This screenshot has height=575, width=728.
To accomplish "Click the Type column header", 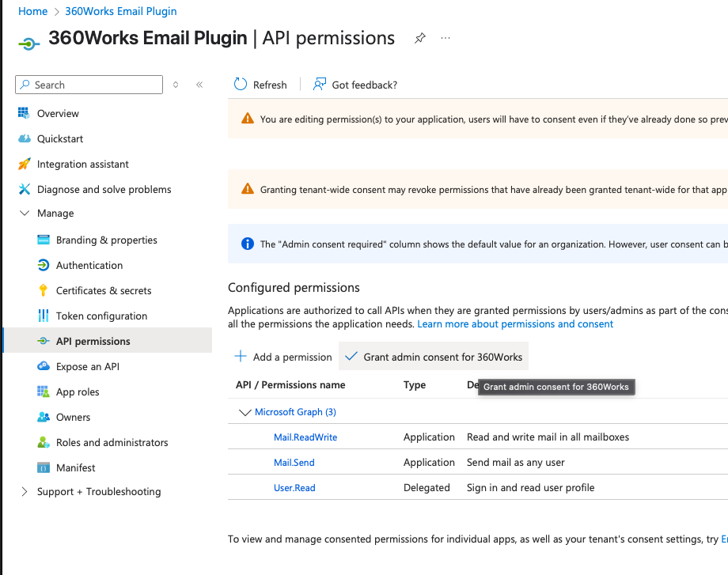I will coord(415,384).
